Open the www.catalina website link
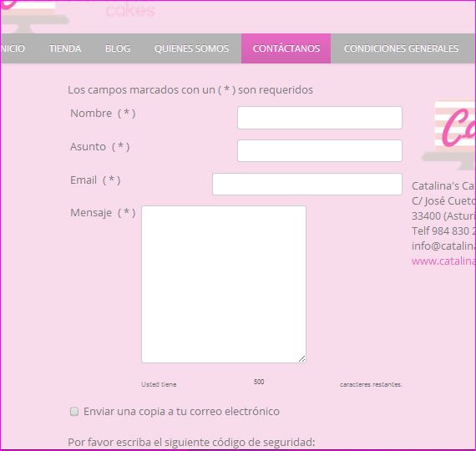 pos(443,261)
